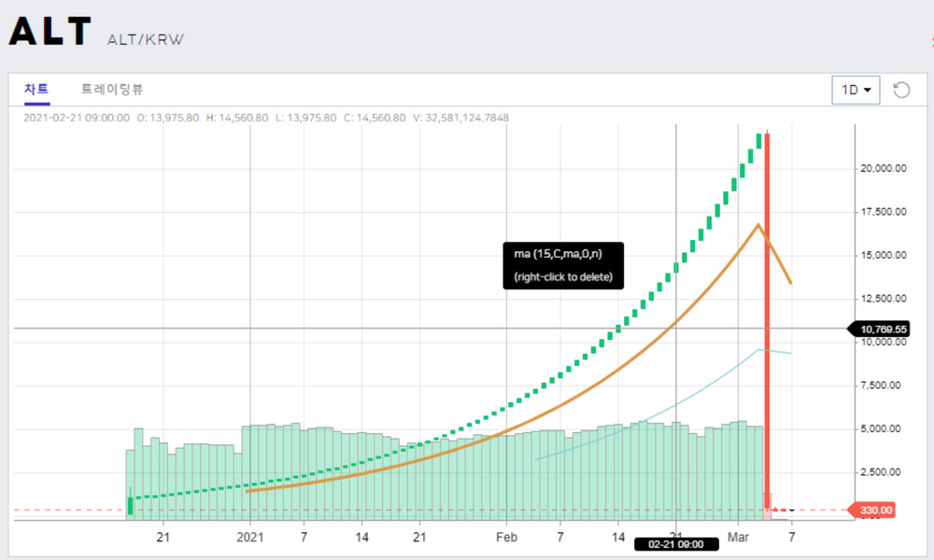
Task: Click the Mar label on time axis
Action: (738, 537)
